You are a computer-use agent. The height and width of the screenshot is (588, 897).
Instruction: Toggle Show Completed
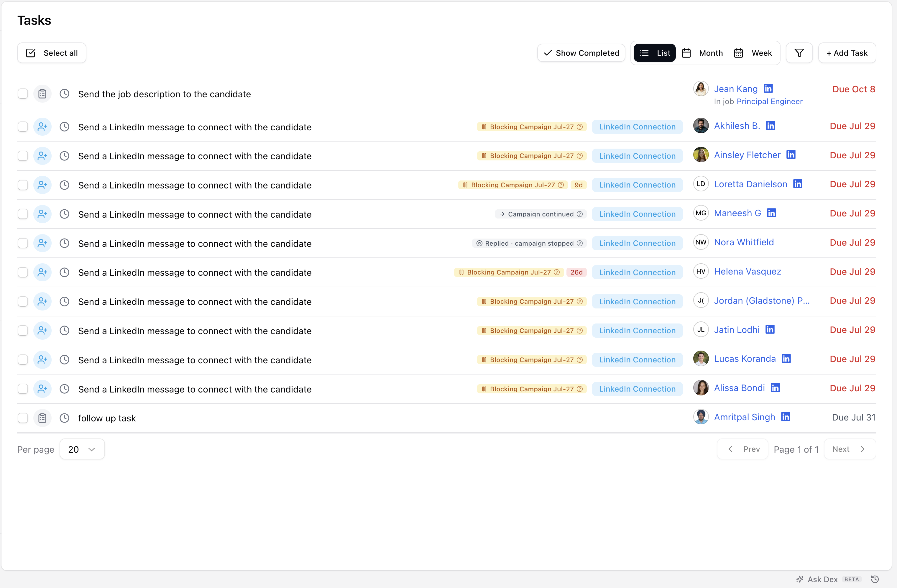coord(581,53)
